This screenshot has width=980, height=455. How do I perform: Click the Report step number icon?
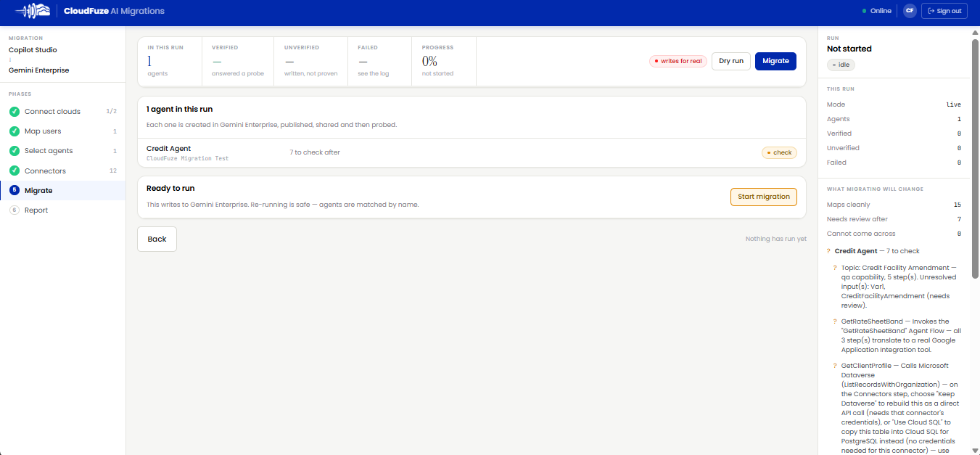15,210
